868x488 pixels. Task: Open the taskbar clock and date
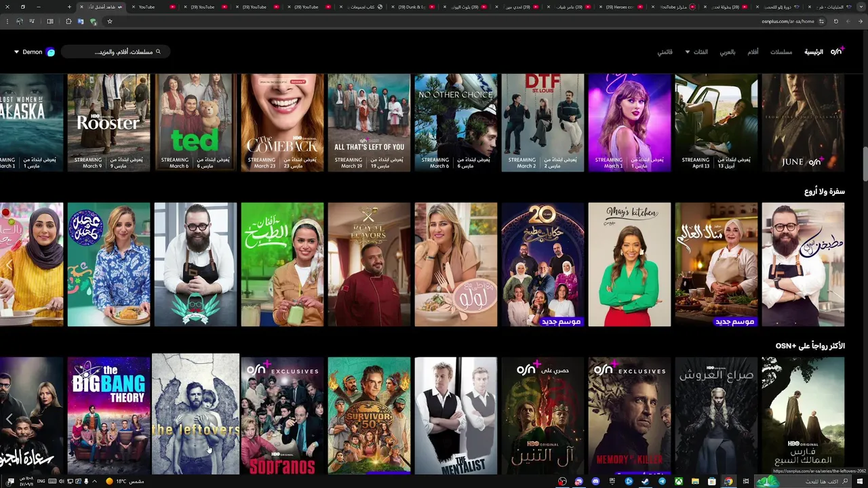click(26, 481)
